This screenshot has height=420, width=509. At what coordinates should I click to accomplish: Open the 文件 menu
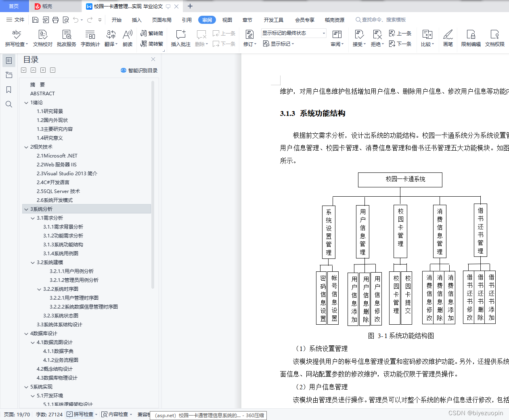click(15, 20)
